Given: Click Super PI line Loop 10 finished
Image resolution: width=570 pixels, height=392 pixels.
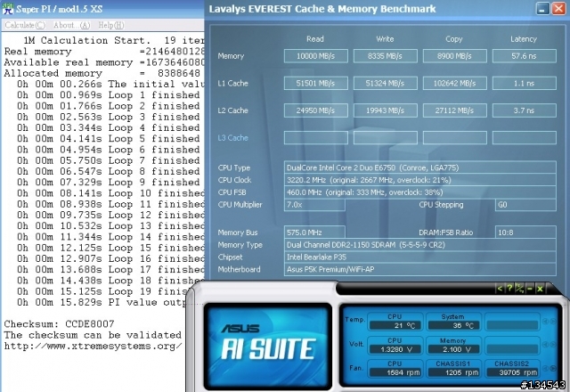Looking at the screenshot, I should point(110,193).
